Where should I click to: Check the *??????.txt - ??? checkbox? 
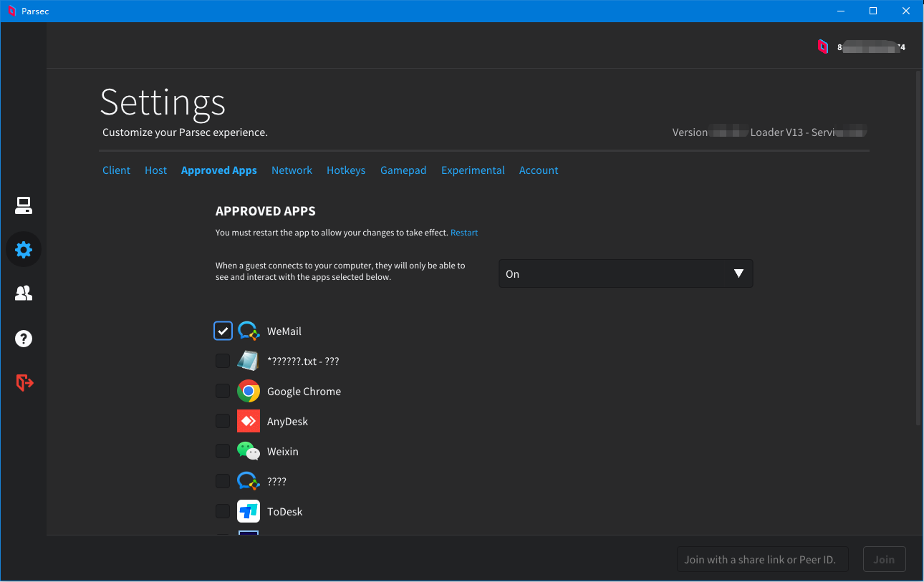(223, 361)
